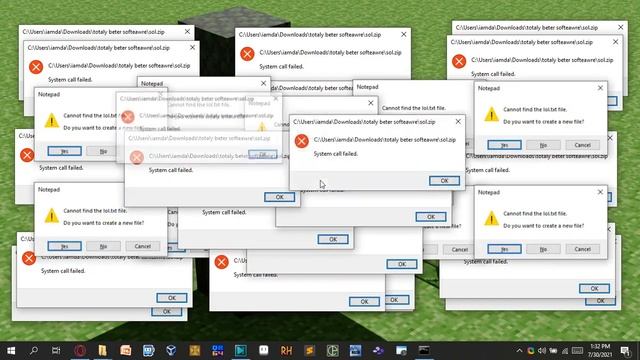Viewport: 640px width, 360px height.
Task: Open the white face app icon in the taskbar
Action: pyautogui.click(x=264, y=351)
